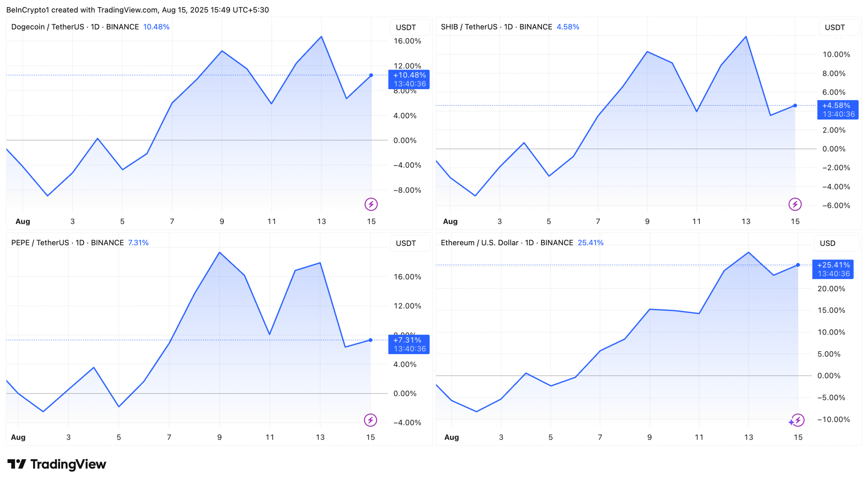
Task: Click the lightning icon on PEPE chart
Action: click(370, 420)
